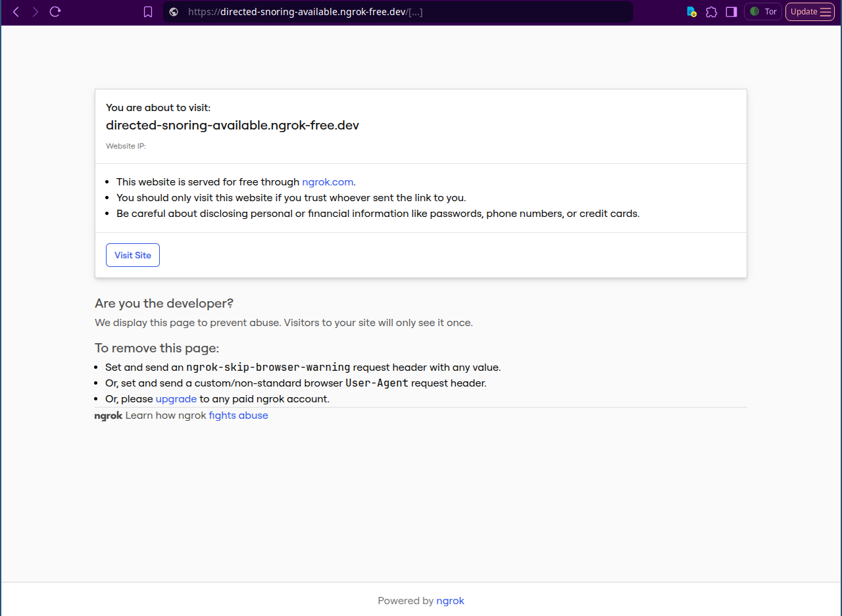Click the ngrok-skip-browser-warning header text

coord(268,367)
